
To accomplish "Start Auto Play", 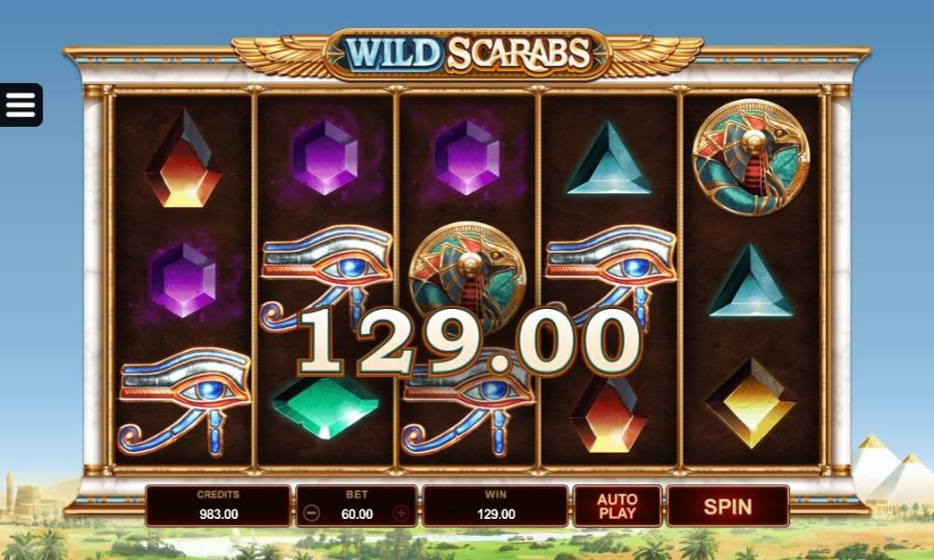I will point(617,507).
